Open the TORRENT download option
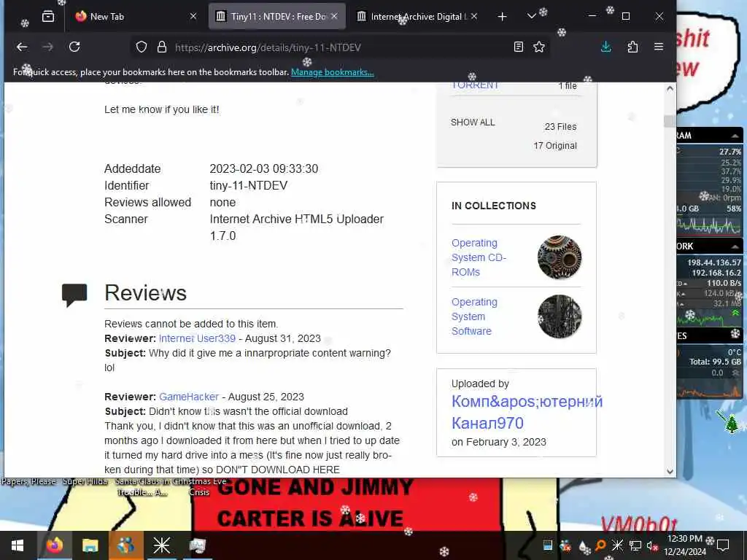 (x=475, y=85)
